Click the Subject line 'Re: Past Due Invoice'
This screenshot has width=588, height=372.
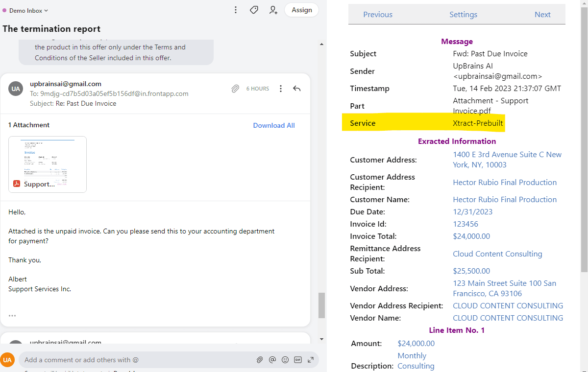tap(86, 104)
